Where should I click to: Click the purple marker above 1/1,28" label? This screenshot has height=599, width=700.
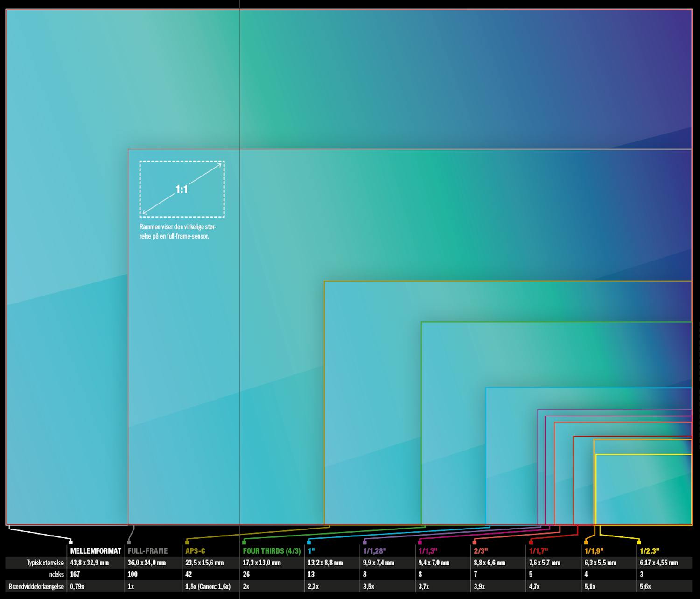pos(364,543)
